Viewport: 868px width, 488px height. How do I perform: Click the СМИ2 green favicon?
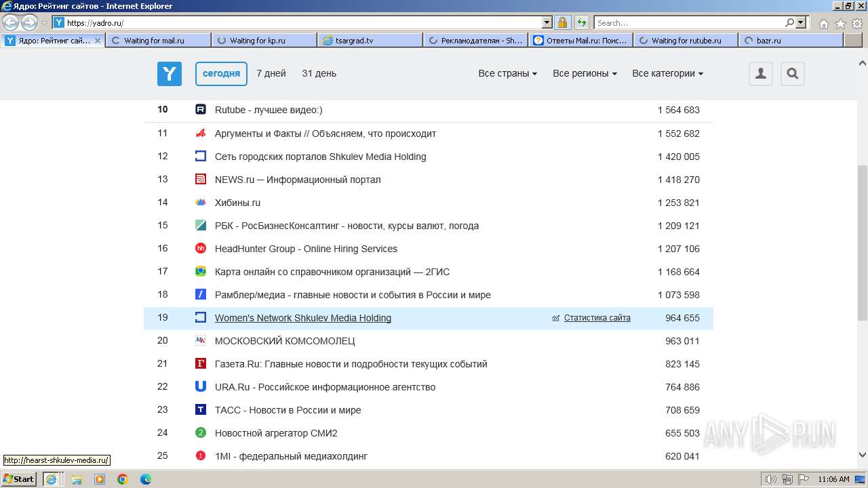click(200, 433)
